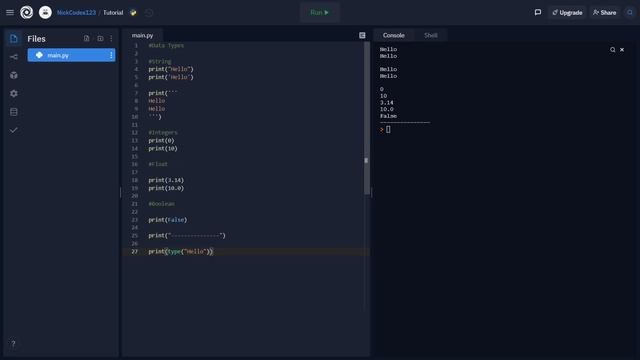Switch to the Shell tab
Image resolution: width=640 pixels, height=360 pixels.
coord(431,36)
